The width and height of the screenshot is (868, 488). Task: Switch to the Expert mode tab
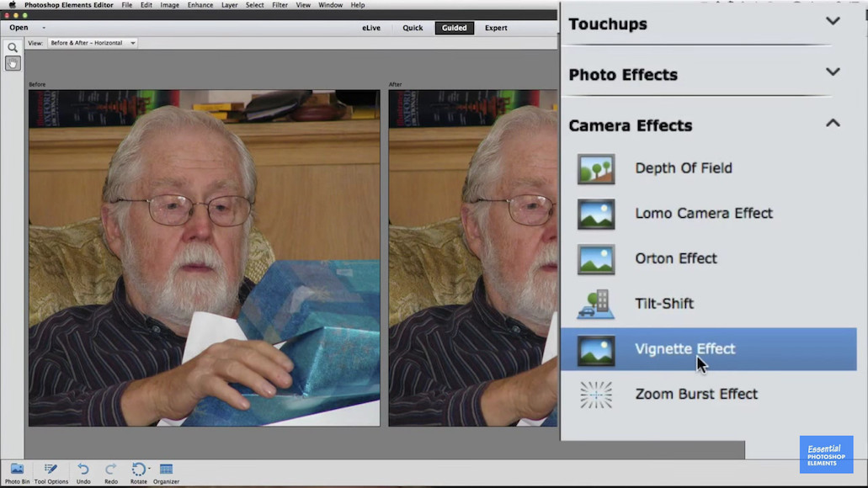(496, 28)
